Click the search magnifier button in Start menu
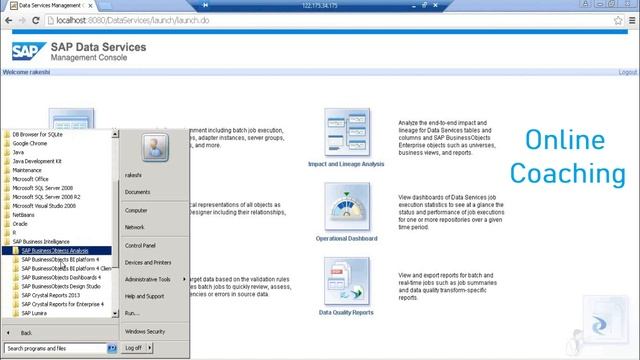 click(112, 348)
